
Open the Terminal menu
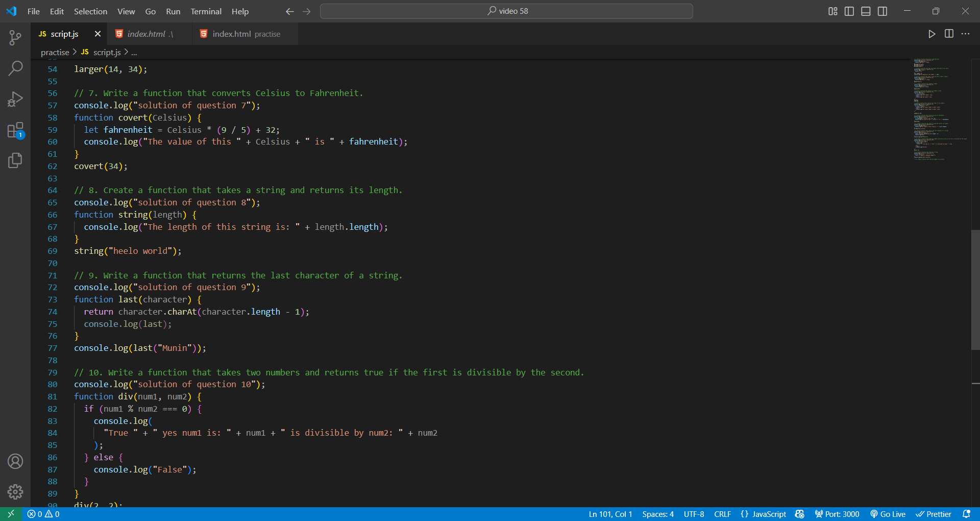[206, 11]
